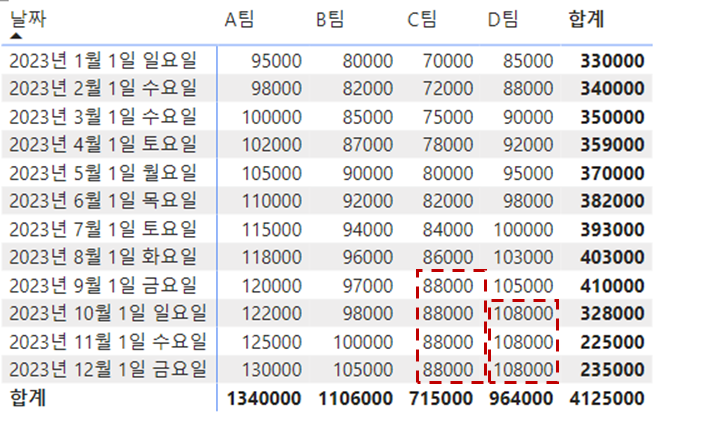This screenshot has width=714, height=425.
Task: Click C팀 value 72000 in February row
Action: [x=448, y=89]
